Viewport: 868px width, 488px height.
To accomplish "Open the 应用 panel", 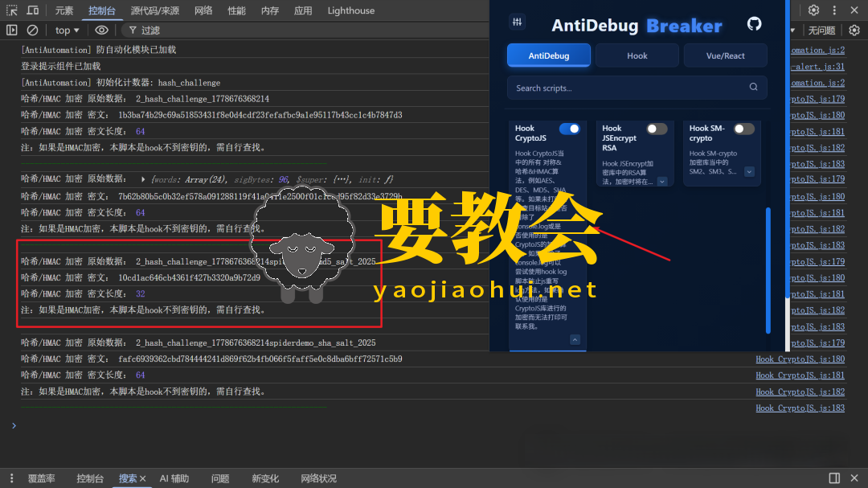I will tap(303, 10).
